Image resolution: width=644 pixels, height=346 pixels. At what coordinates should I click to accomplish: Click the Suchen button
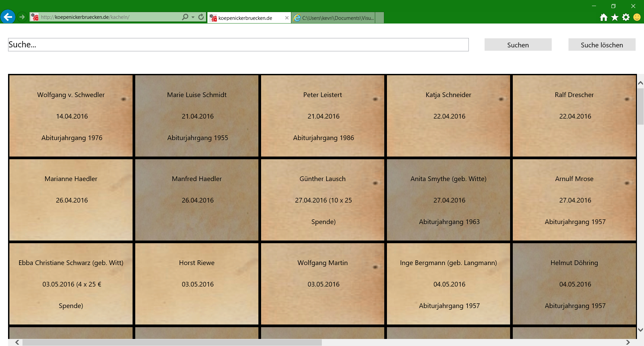pos(518,45)
